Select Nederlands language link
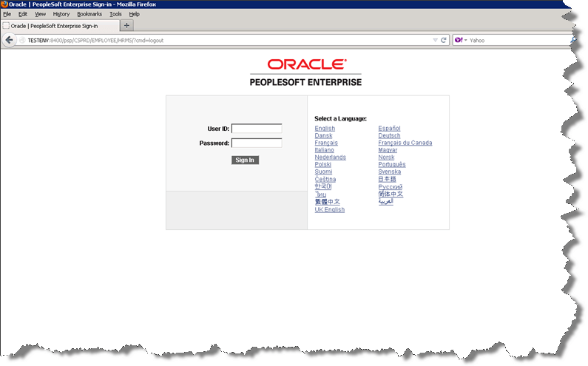The height and width of the screenshot is (366, 588). pos(331,157)
